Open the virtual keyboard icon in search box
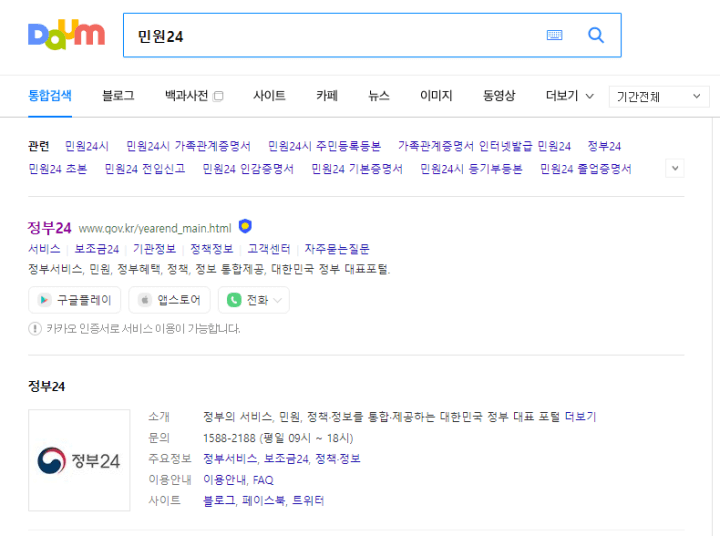Screen dimensions: 720x536 point(554,35)
